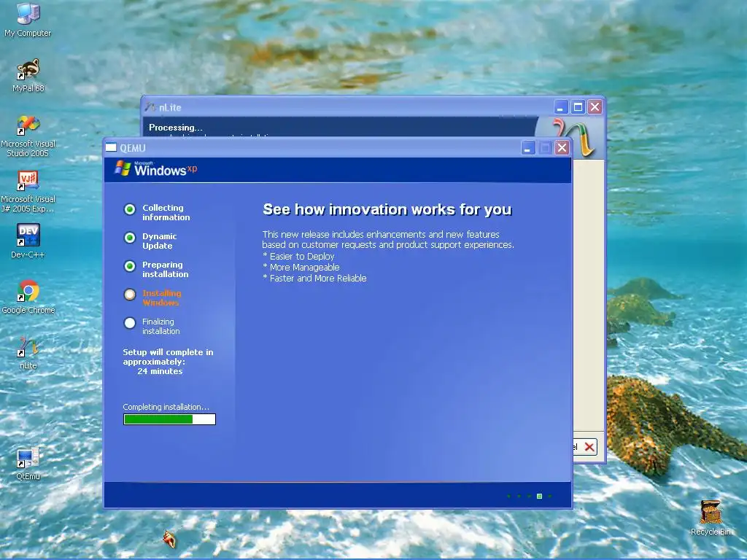Click the highlighted square progress dot at bottom

(539, 496)
